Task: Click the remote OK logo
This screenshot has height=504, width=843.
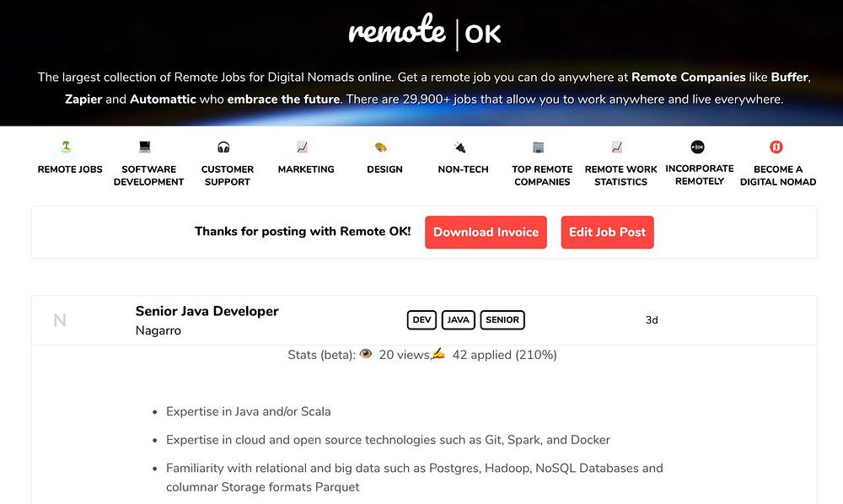Action: click(x=425, y=32)
